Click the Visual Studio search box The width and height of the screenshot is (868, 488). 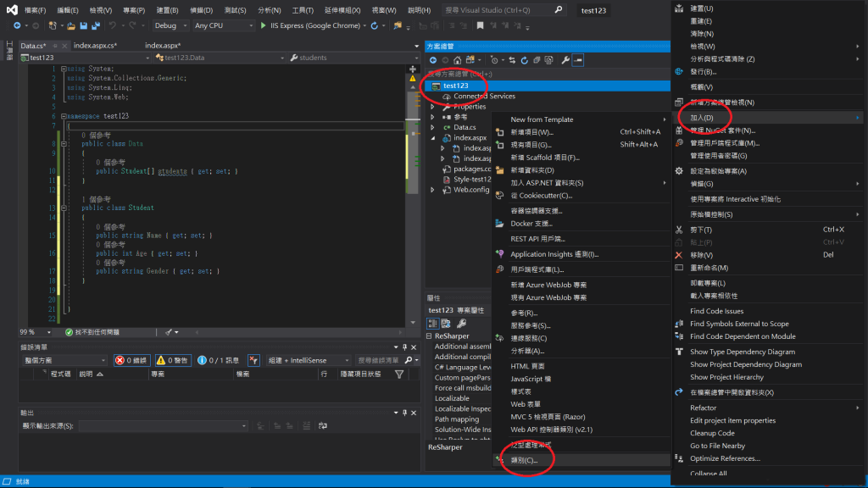(x=504, y=10)
